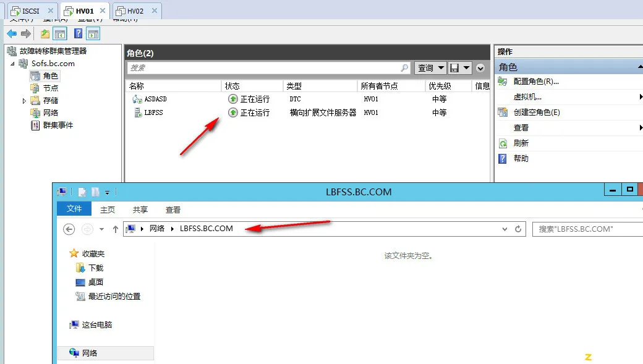Image resolution: width=643 pixels, height=364 pixels.
Task: Select the ASDASD role row
Action: (307, 99)
